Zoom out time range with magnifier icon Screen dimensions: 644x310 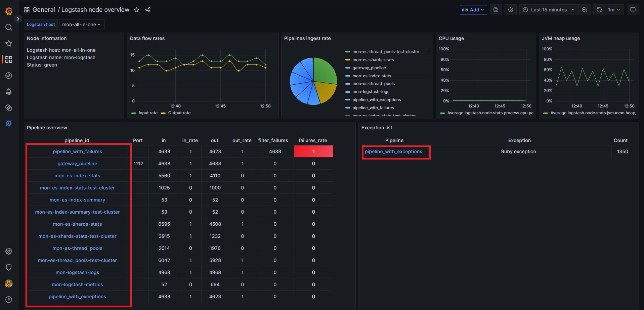click(585, 10)
